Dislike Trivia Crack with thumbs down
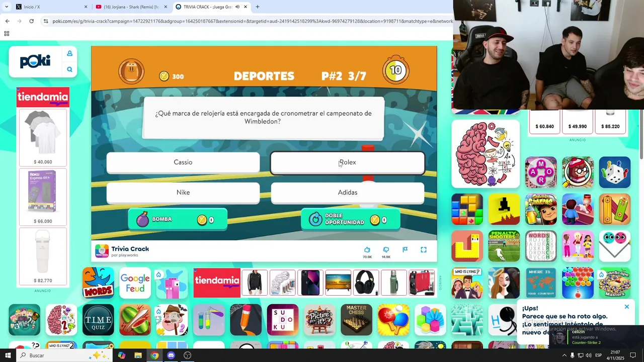 click(386, 249)
